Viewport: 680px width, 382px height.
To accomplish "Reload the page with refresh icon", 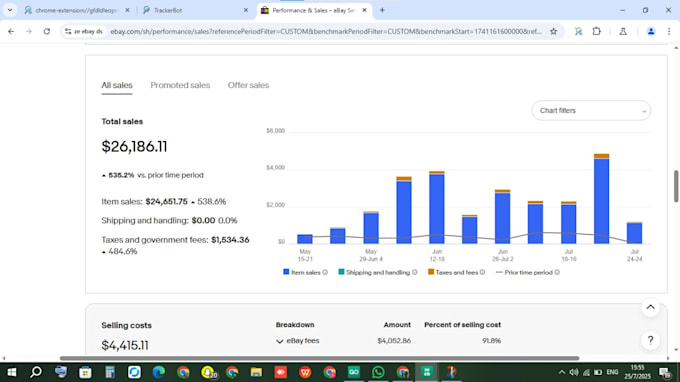I will pos(47,31).
